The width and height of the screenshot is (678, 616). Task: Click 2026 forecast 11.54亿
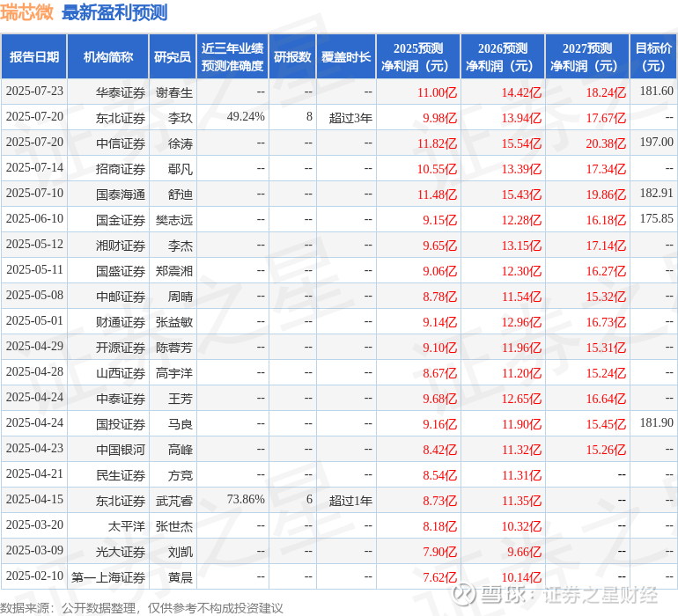click(x=521, y=297)
